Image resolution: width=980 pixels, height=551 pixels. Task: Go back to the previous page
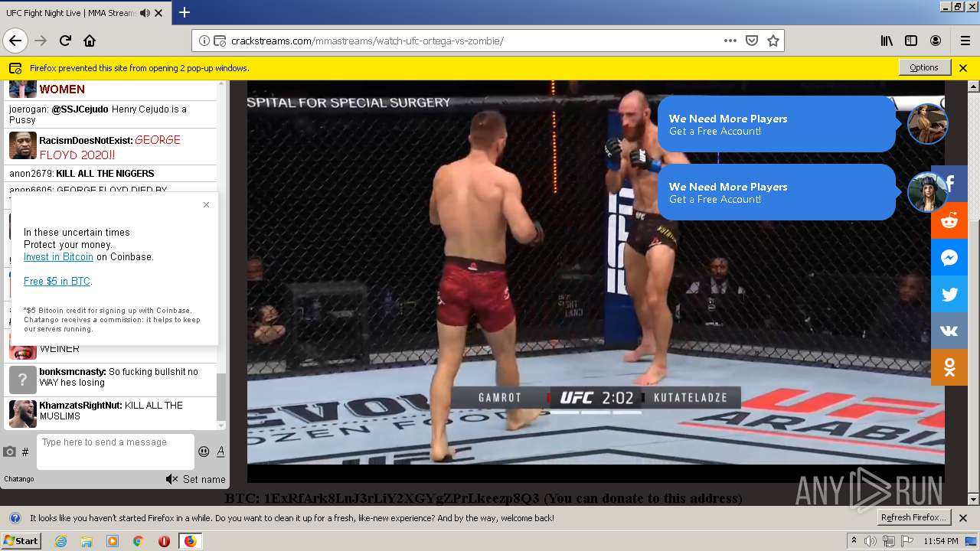pyautogui.click(x=15, y=41)
